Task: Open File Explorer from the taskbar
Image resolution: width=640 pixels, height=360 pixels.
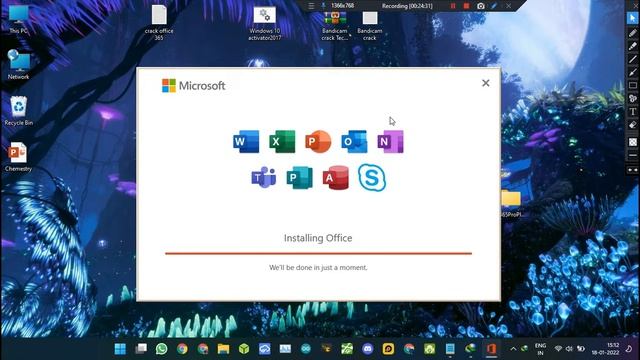Action: 223,349
